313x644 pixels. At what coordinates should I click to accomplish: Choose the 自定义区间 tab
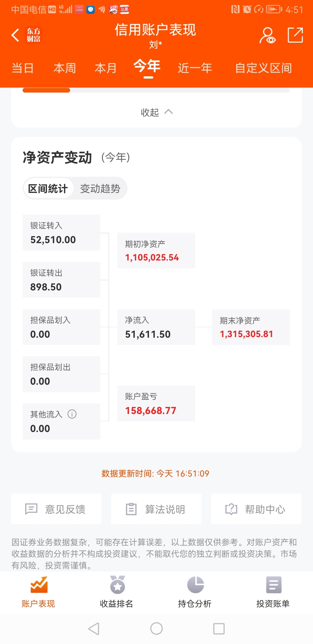coord(263,68)
